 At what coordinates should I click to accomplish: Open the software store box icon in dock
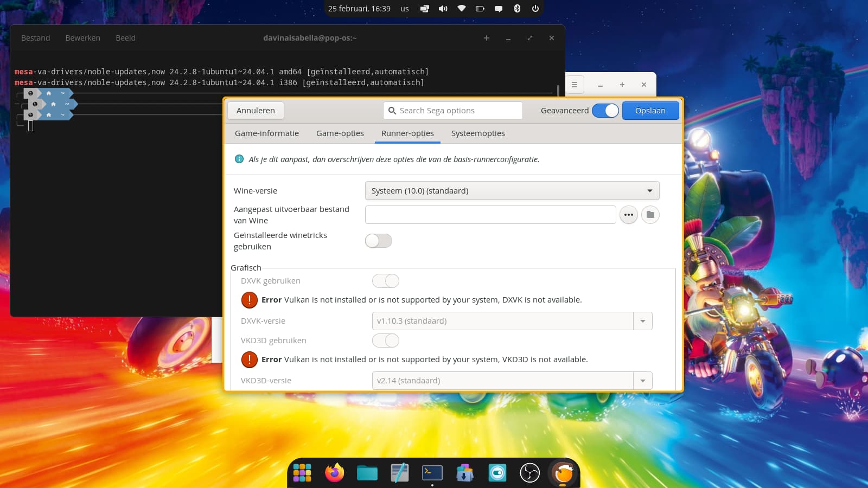pos(465,473)
